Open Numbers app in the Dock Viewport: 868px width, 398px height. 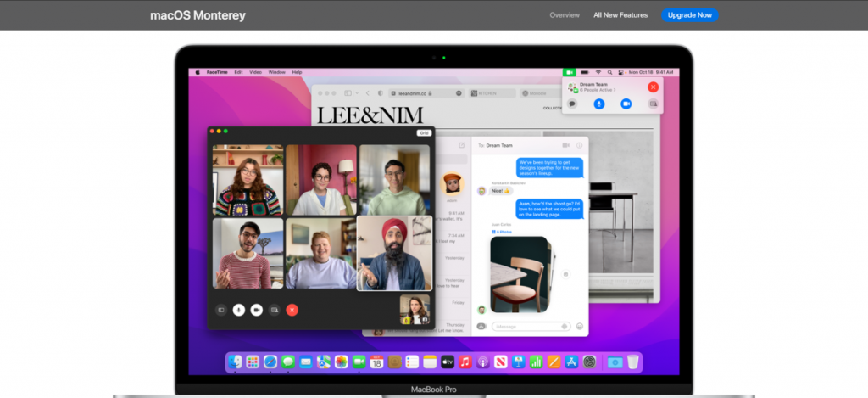536,362
